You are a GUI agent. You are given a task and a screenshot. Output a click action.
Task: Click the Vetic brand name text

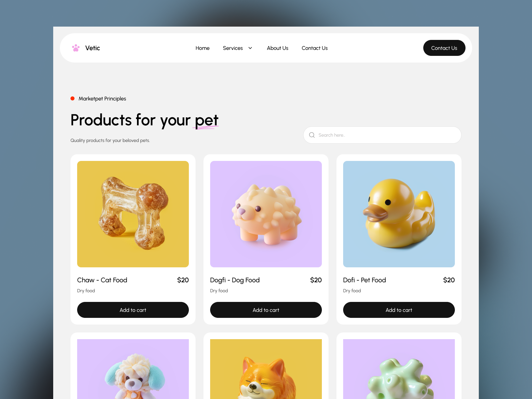92,48
